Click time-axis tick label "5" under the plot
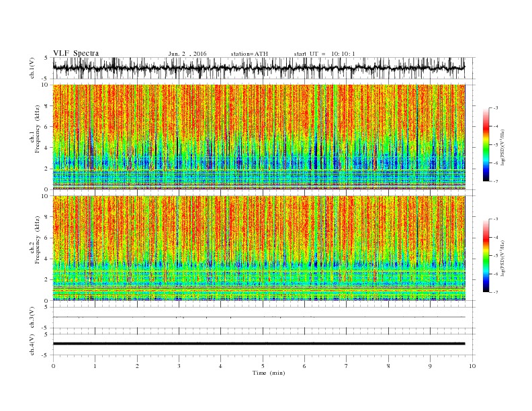The width and height of the screenshot is (532, 411). click(263, 366)
